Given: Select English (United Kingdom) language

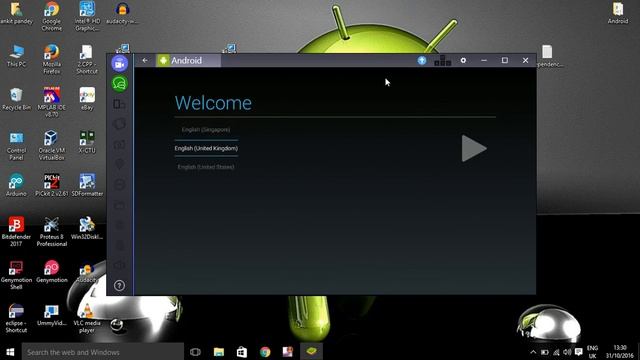Looking at the screenshot, I should (206, 148).
